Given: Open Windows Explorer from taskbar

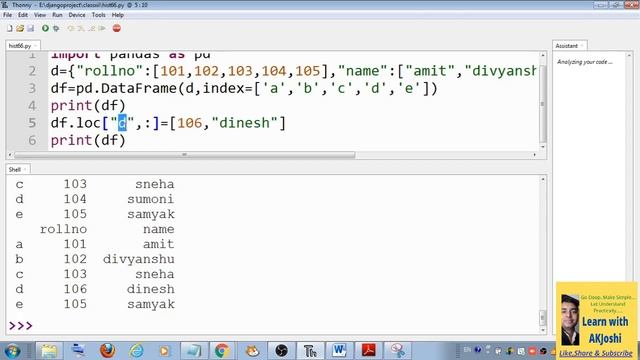Looking at the screenshot, I should pyautogui.click(x=49, y=351).
